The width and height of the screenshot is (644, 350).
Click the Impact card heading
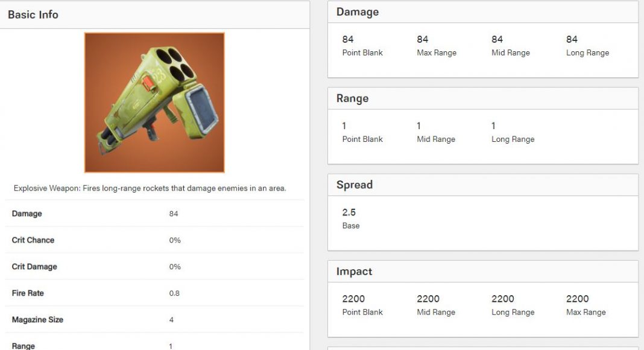(354, 272)
